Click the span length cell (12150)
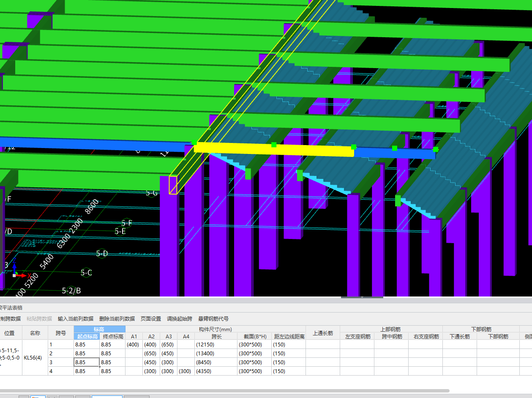This screenshot has width=532, height=398. (x=216, y=344)
